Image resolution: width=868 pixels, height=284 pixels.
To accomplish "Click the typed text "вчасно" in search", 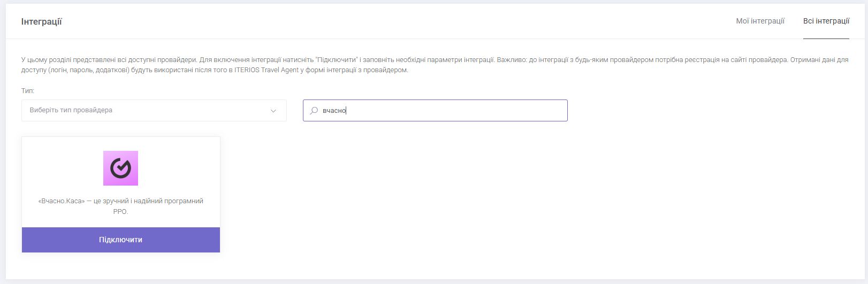I will [334, 111].
